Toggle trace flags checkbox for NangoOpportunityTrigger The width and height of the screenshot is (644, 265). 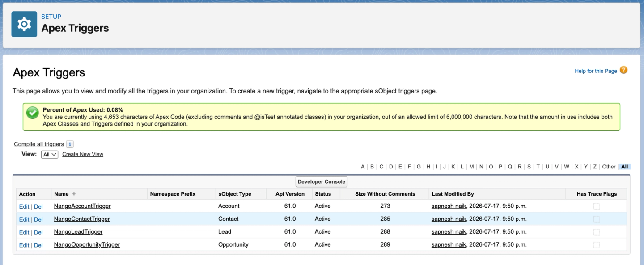597,245
